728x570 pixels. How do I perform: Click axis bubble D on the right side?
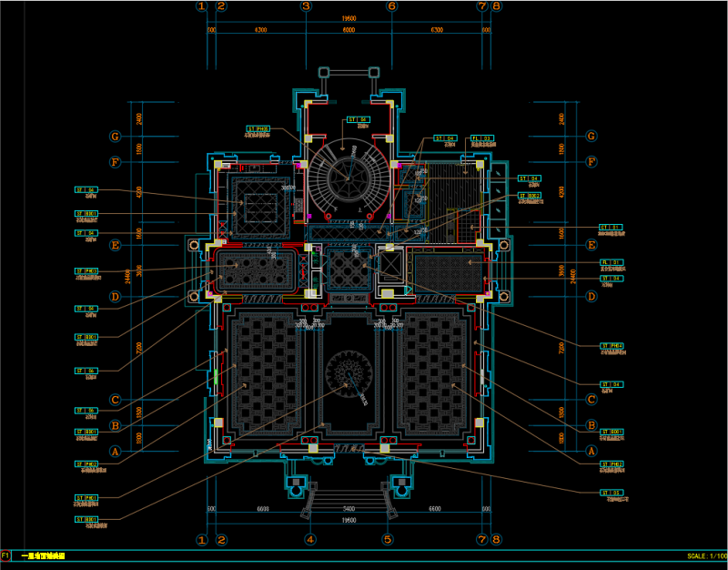click(x=591, y=296)
